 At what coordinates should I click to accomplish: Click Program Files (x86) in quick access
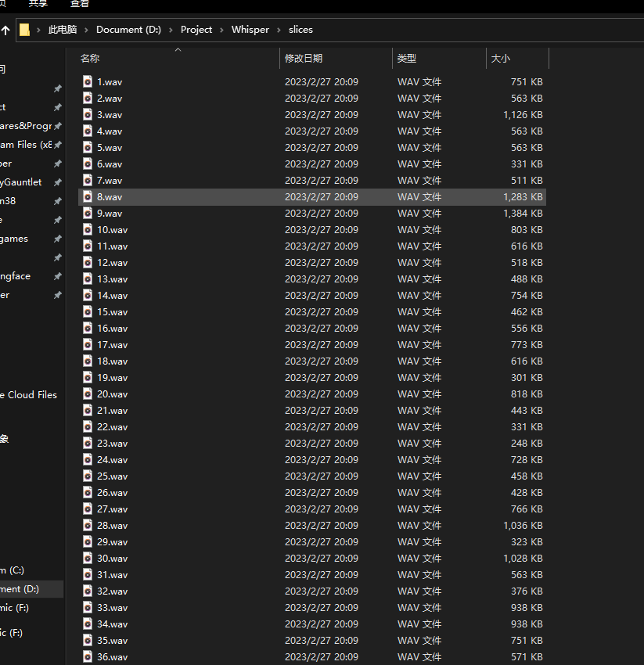[x=26, y=145]
